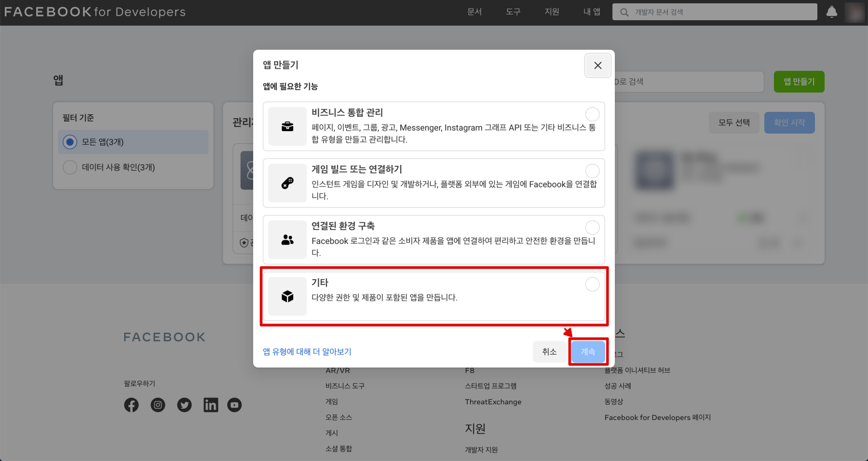Open the 게임 footer link
The width and height of the screenshot is (868, 461).
[x=332, y=402]
